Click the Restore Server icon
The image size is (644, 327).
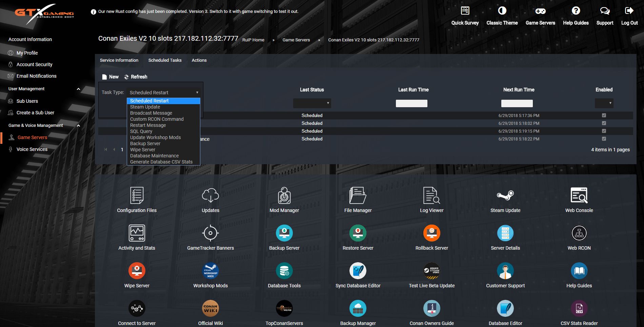click(x=358, y=233)
